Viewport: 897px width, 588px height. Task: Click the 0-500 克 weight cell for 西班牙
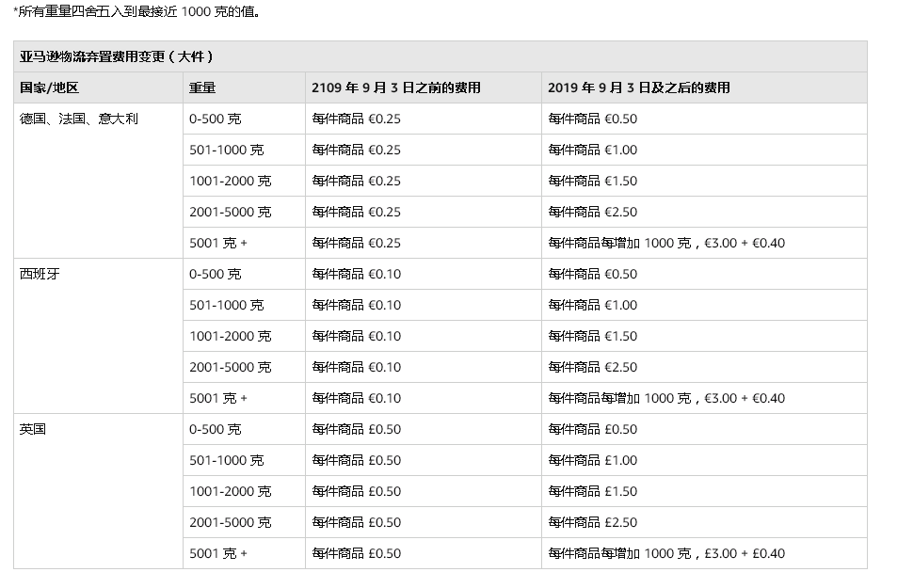215,274
